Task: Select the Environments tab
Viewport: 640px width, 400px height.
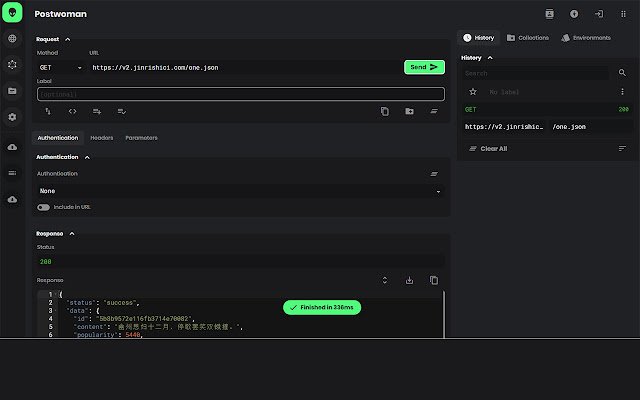Action: [x=586, y=38]
